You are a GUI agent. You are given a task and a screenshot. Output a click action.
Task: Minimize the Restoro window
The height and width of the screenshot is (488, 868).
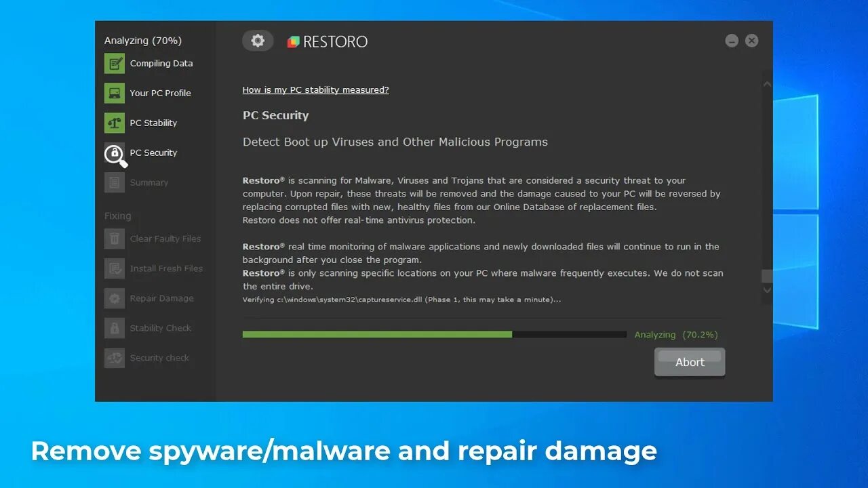(732, 41)
